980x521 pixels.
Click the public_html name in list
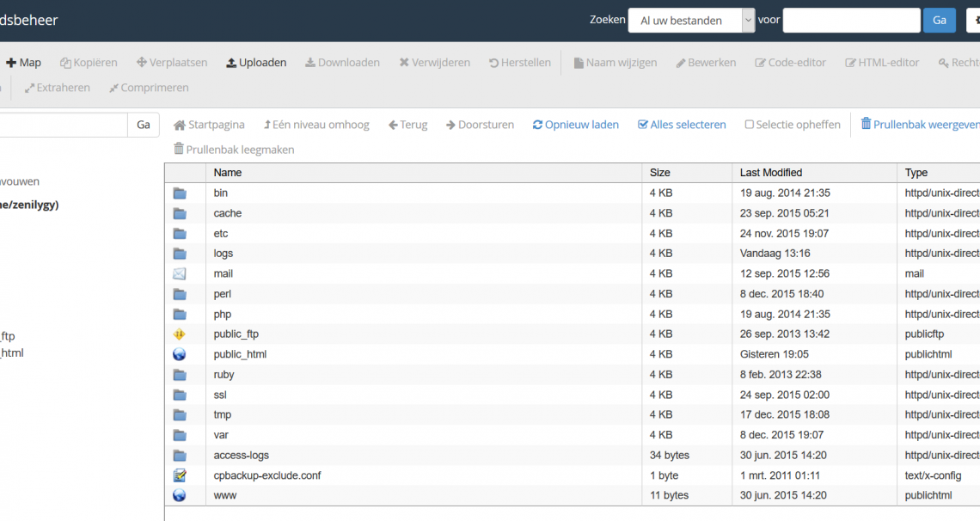(x=240, y=354)
